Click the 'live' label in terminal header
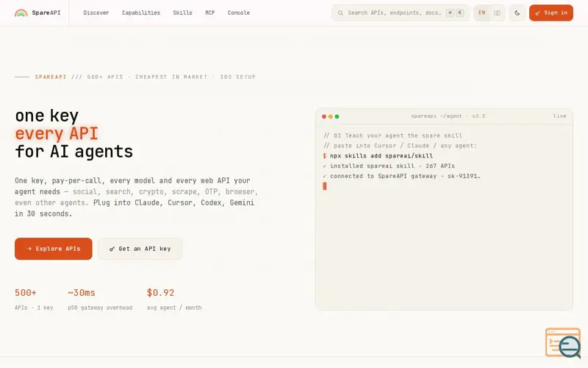The height and width of the screenshot is (368, 588). (x=559, y=116)
